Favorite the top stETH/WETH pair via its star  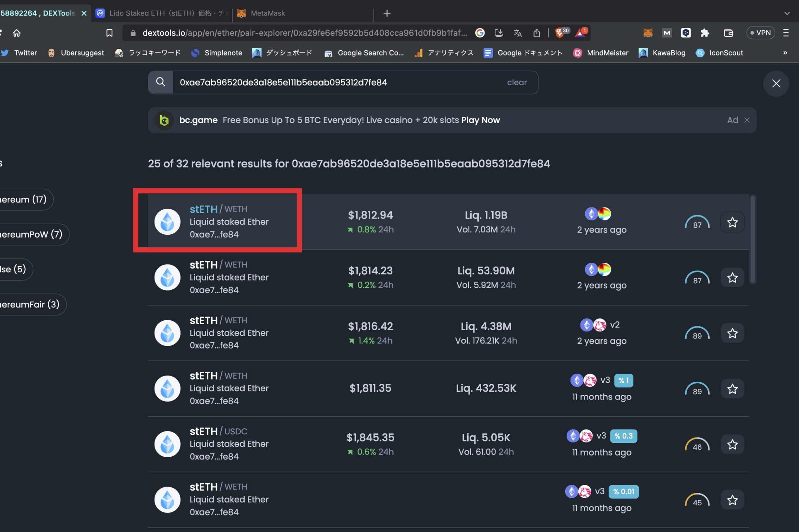pos(732,222)
